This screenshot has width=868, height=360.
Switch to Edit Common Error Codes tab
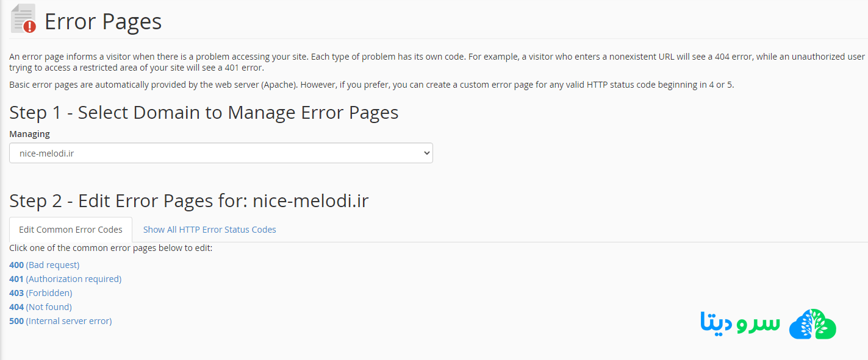pyautogui.click(x=71, y=230)
